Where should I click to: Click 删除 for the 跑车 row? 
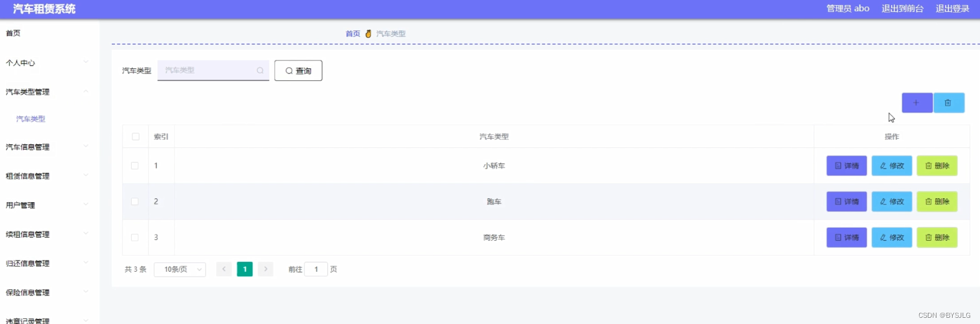pos(937,201)
